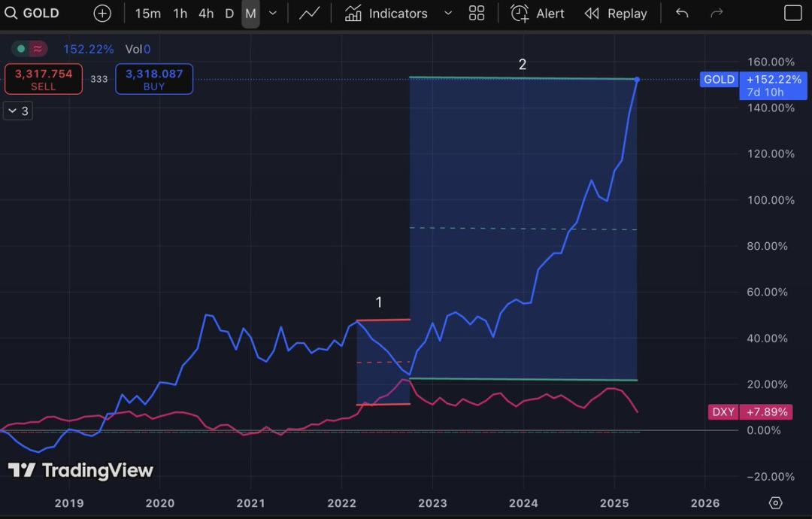Click the GOLD symbol search field
The height and width of the screenshot is (519, 812).
click(32, 14)
